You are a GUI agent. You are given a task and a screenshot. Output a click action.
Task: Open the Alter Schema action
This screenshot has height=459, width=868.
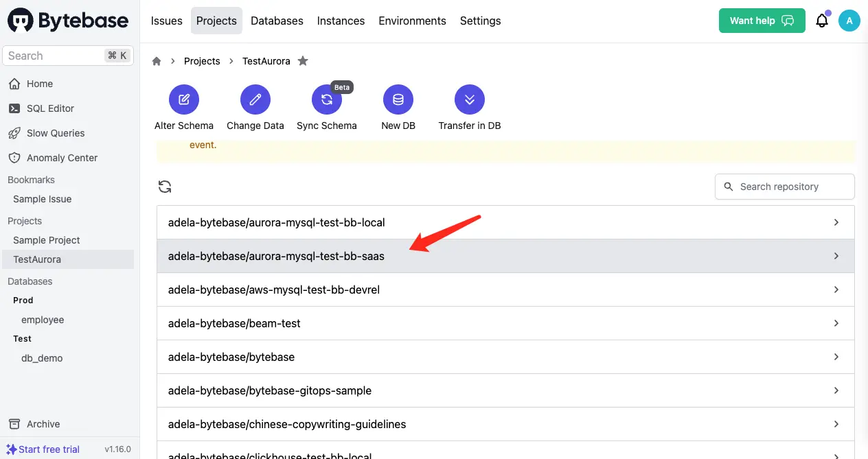(x=183, y=107)
